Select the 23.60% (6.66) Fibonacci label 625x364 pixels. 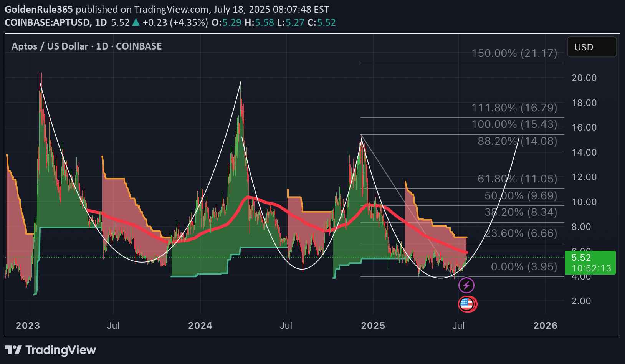click(x=521, y=233)
